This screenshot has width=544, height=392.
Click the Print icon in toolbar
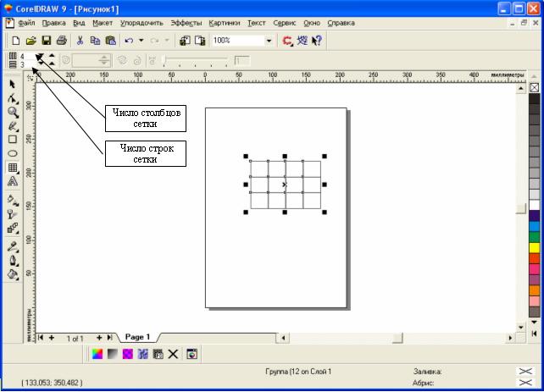[x=61, y=40]
